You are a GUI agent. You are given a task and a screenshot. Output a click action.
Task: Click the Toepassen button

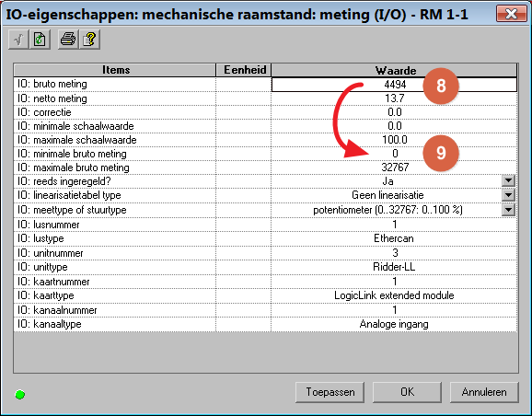pos(330,392)
